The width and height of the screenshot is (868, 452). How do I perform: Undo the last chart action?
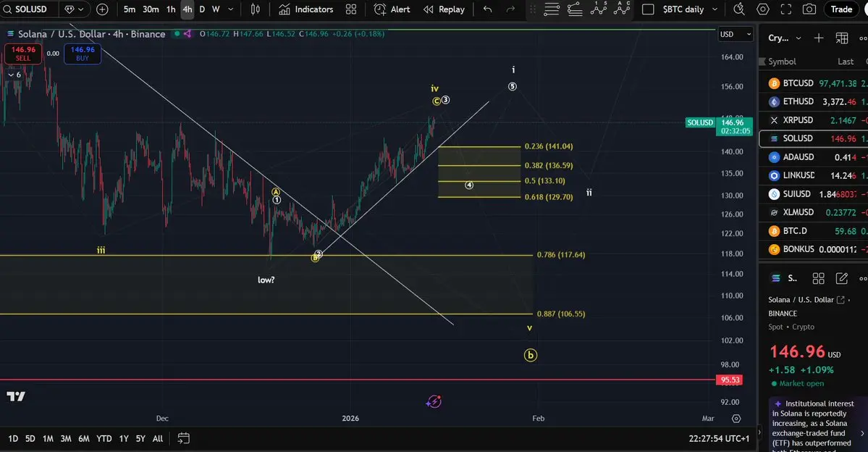pyautogui.click(x=487, y=9)
